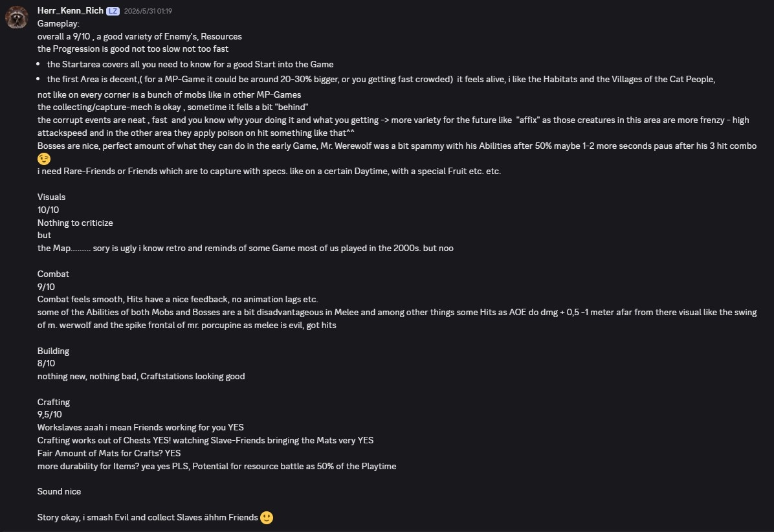Screen dimensions: 774x532
Task: Click the 'Building' section heading
Action: click(x=53, y=351)
